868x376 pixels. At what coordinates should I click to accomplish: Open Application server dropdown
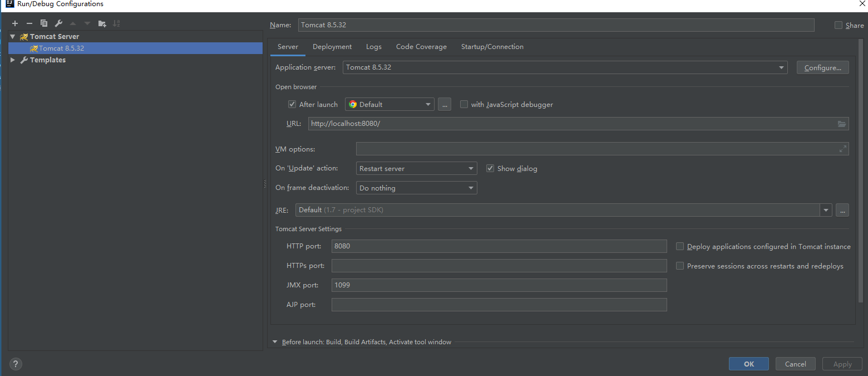pos(565,67)
